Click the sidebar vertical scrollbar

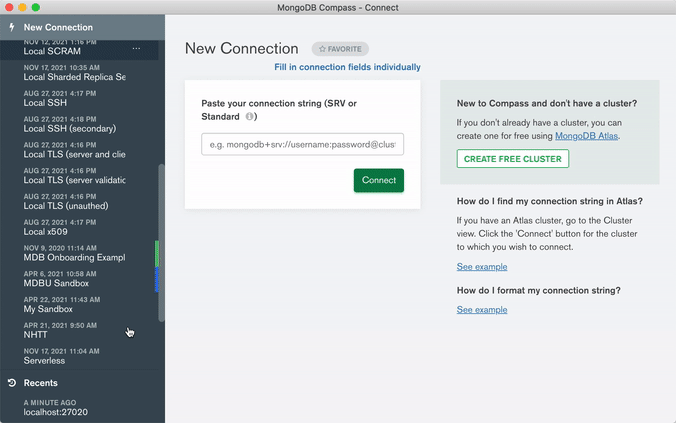(162, 243)
